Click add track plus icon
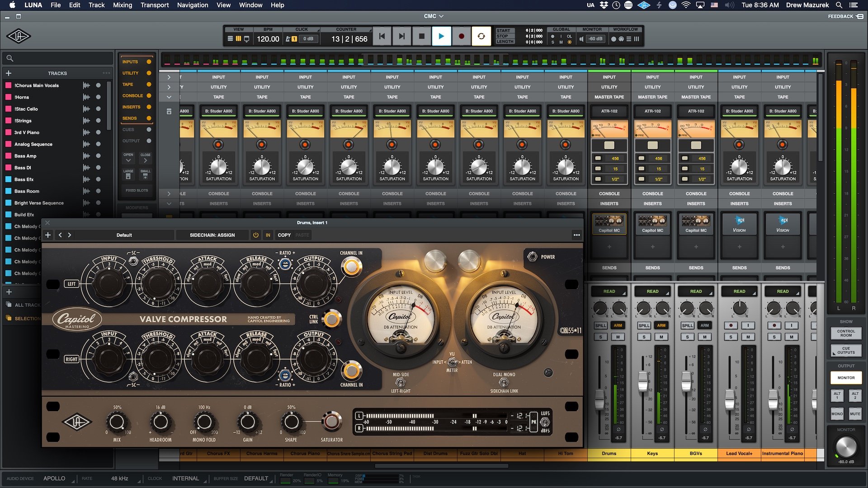The width and height of the screenshot is (868, 488). (9, 73)
